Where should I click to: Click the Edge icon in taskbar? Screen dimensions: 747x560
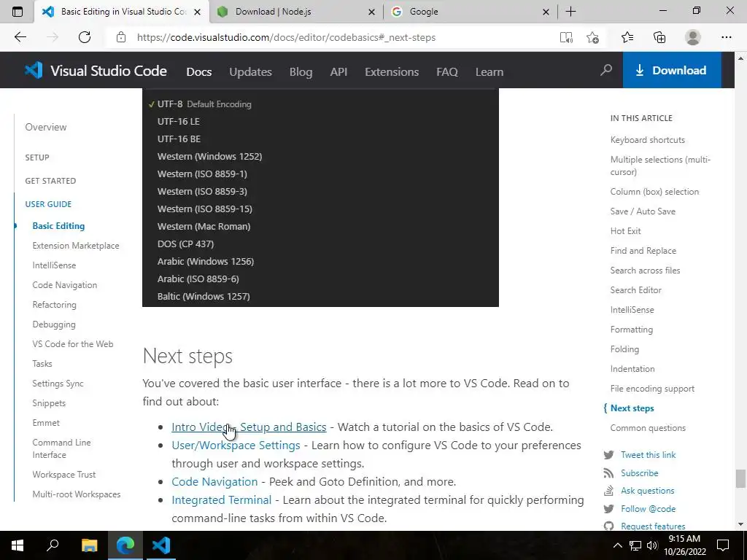125,545
